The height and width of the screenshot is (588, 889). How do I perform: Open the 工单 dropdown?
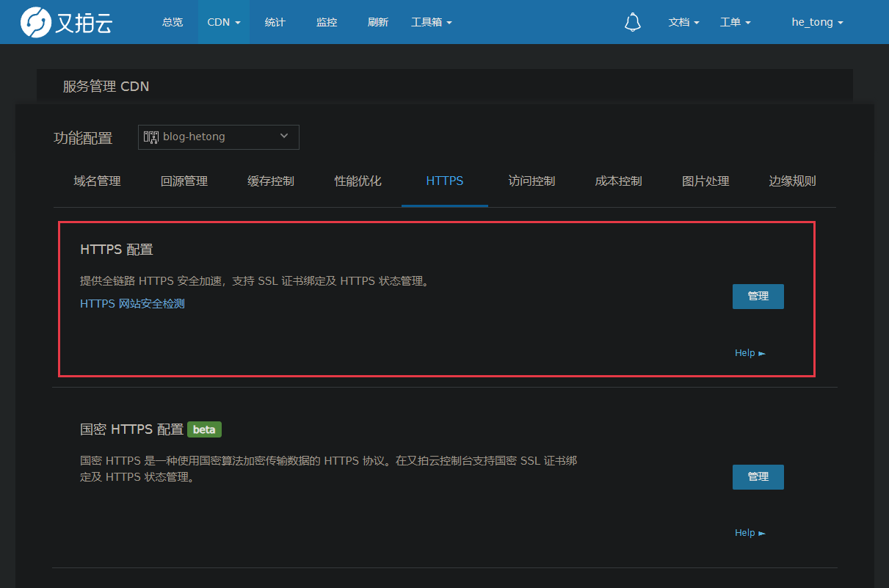(x=735, y=22)
